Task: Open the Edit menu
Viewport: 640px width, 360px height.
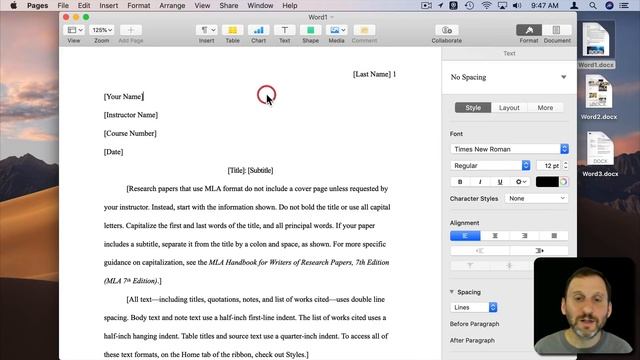Action: pos(84,6)
